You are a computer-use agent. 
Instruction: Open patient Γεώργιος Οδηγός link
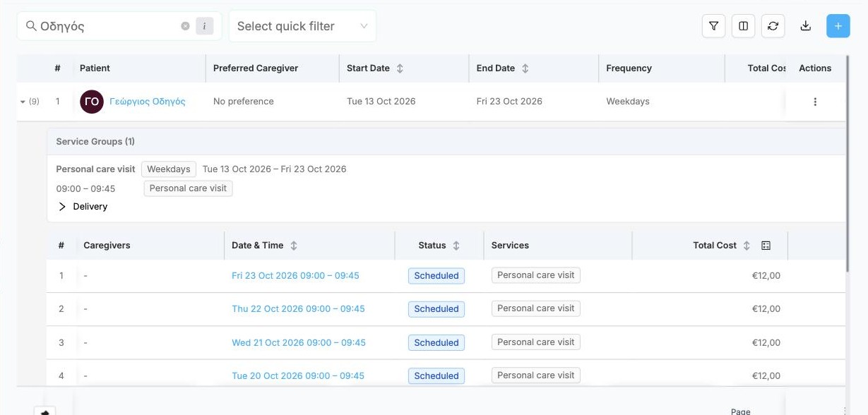148,102
